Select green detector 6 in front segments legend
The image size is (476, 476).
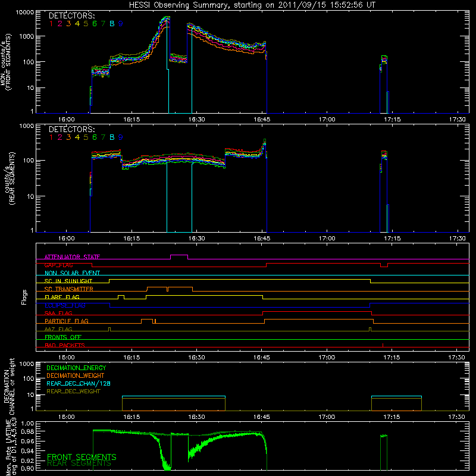click(x=95, y=24)
